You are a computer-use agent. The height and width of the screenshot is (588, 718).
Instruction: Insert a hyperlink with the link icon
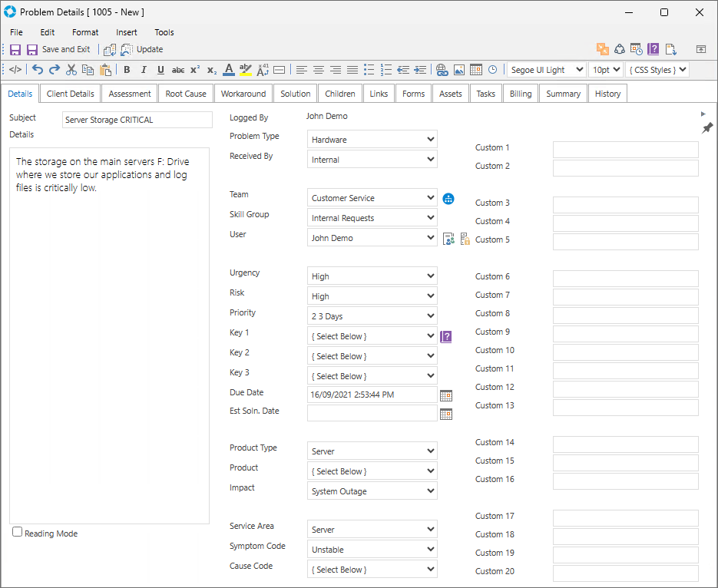tap(442, 70)
